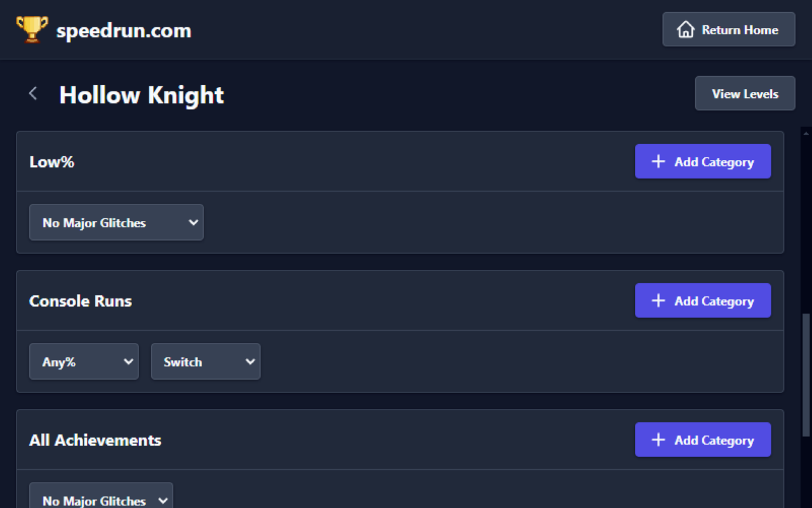Click the house icon beside Return Home
The height and width of the screenshot is (508, 812).
point(685,30)
